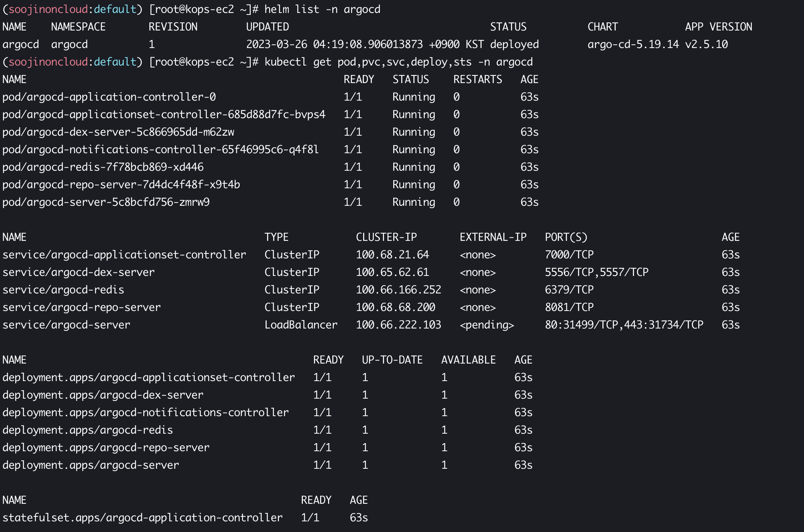Click the EXTERNAL-IP column header
The width and height of the screenshot is (804, 532).
click(493, 237)
